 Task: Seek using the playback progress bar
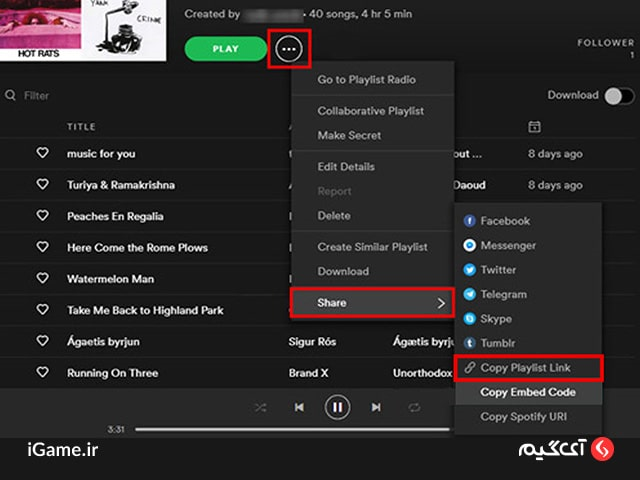click(x=292, y=429)
